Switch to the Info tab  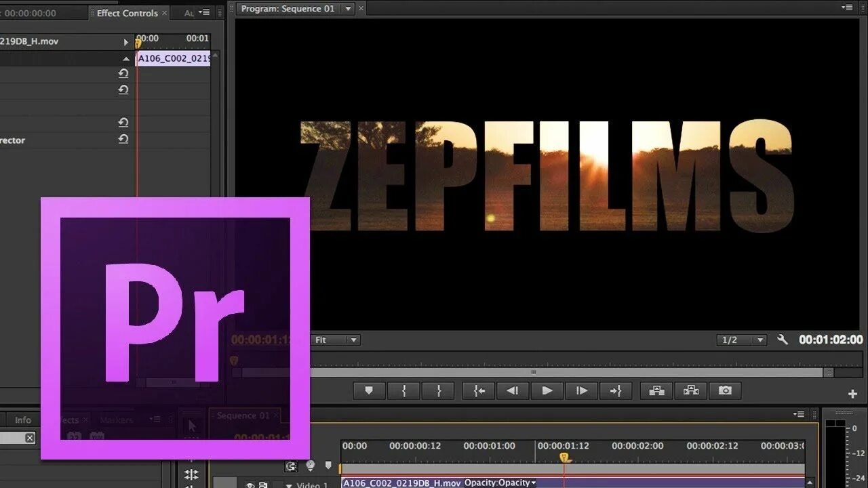[x=23, y=420]
